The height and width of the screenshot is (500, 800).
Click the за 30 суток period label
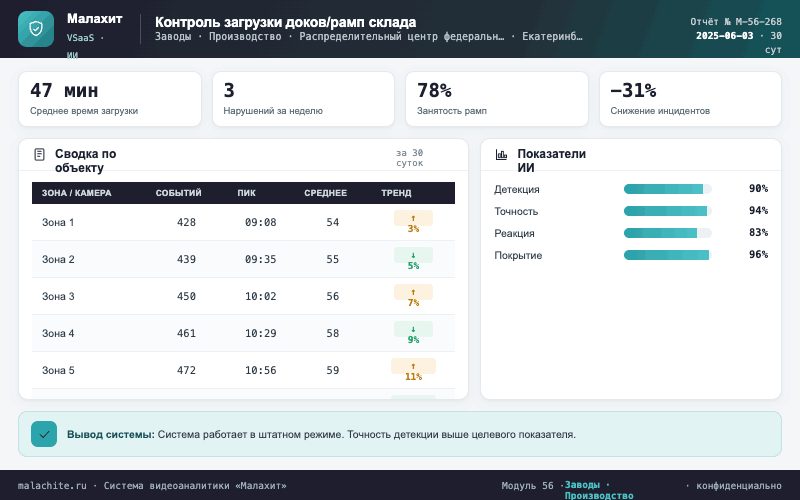coord(410,158)
